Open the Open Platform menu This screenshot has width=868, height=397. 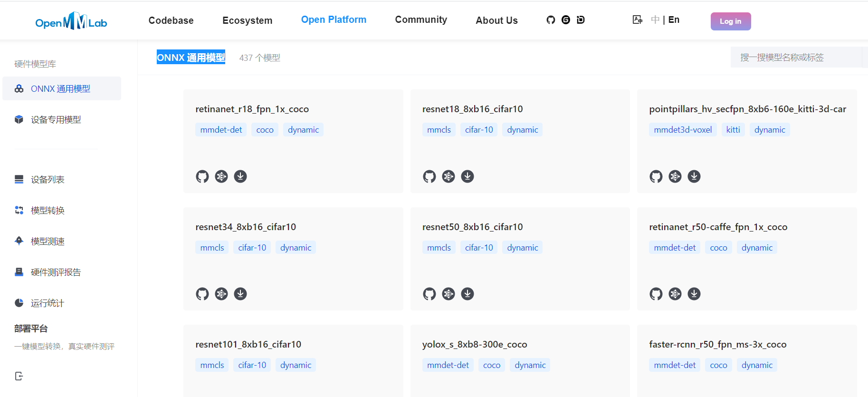pyautogui.click(x=334, y=19)
